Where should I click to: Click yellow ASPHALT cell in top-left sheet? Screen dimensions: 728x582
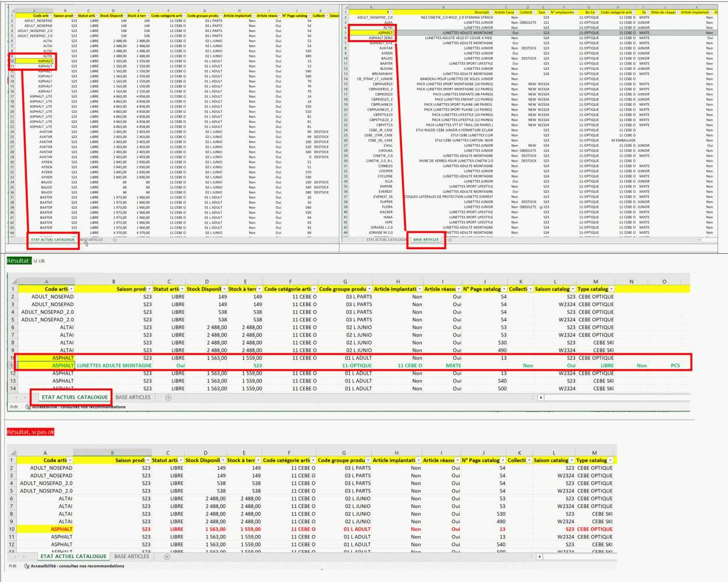coord(34,61)
